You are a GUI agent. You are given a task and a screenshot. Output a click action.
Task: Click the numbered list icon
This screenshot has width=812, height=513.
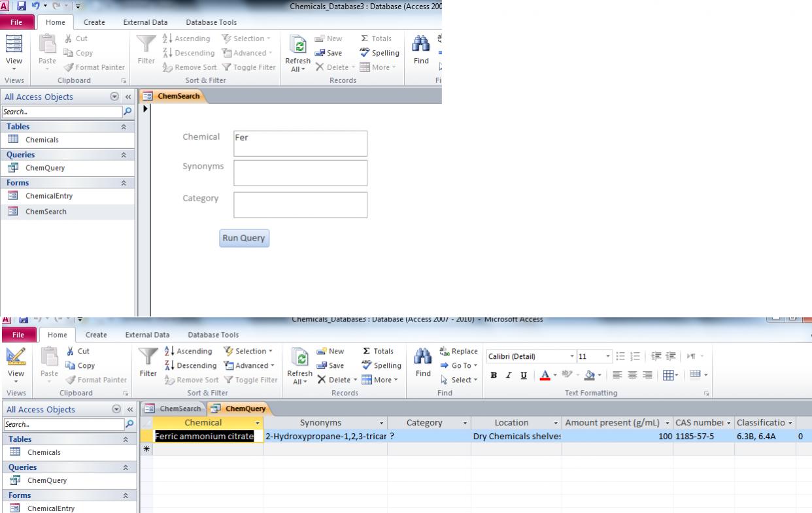(636, 356)
